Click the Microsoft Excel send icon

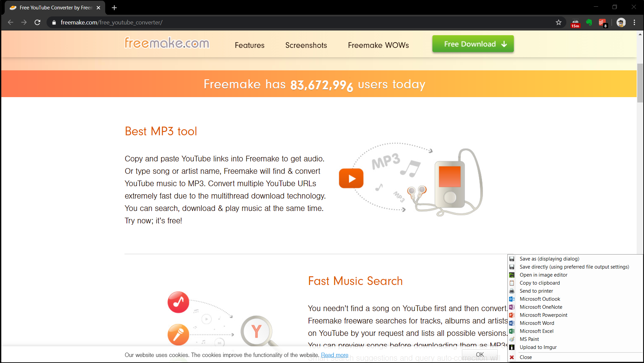click(512, 331)
